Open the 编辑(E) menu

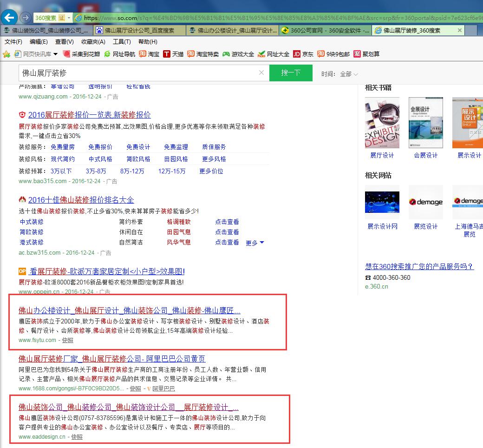coord(39,42)
